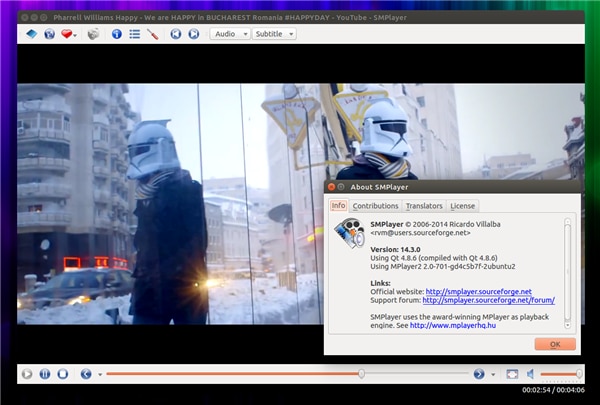
Task: Open Preferences with the screwdriver icon
Action: [x=153, y=34]
